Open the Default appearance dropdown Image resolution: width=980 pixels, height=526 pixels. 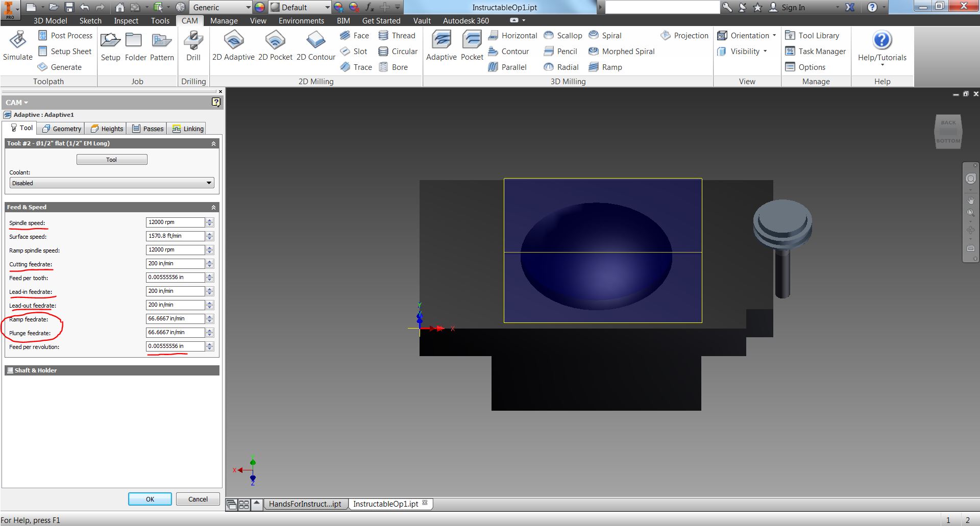coord(300,7)
